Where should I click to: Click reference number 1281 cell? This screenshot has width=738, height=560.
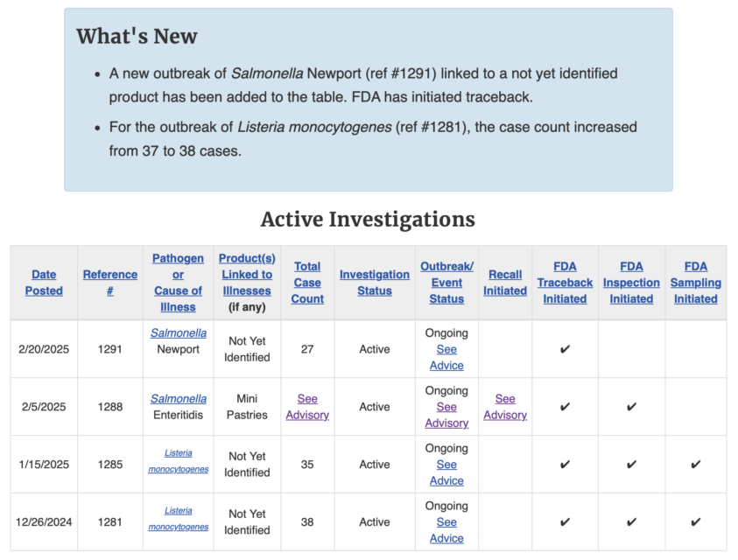point(110,521)
